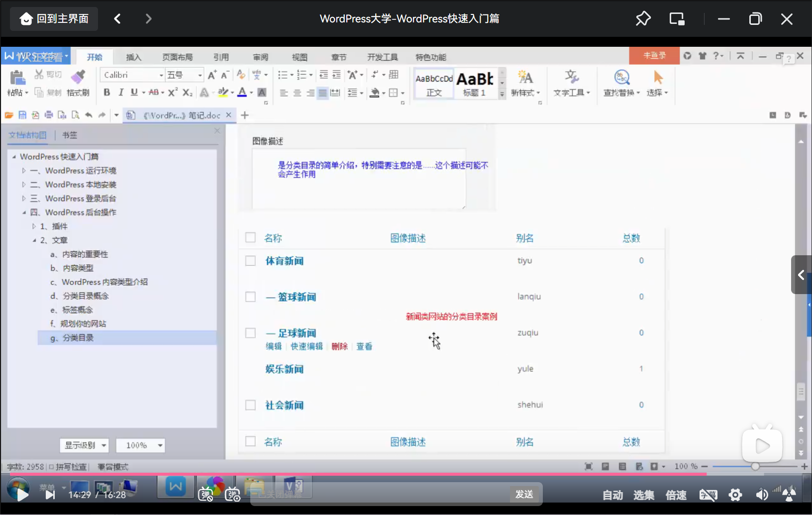The image size is (812, 515).
Task: Skip to the next video episode
Action: pos(50,495)
